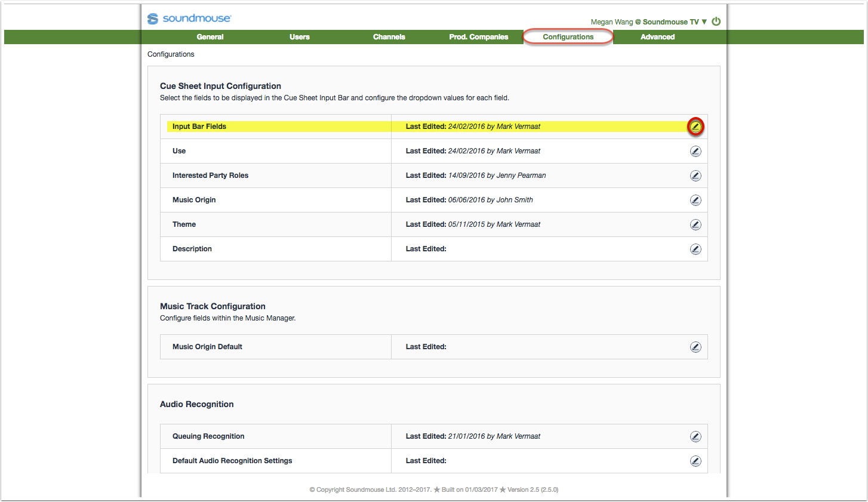Select the Use row label
This screenshot has width=868, height=502.
(179, 151)
